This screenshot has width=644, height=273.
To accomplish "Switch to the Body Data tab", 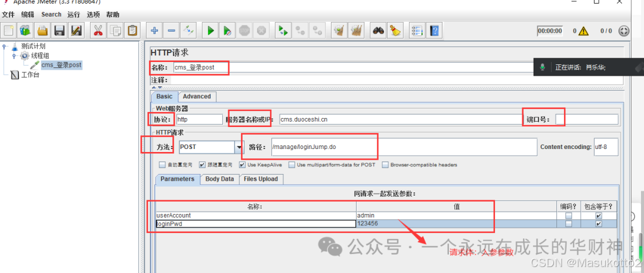I will coord(219,179).
